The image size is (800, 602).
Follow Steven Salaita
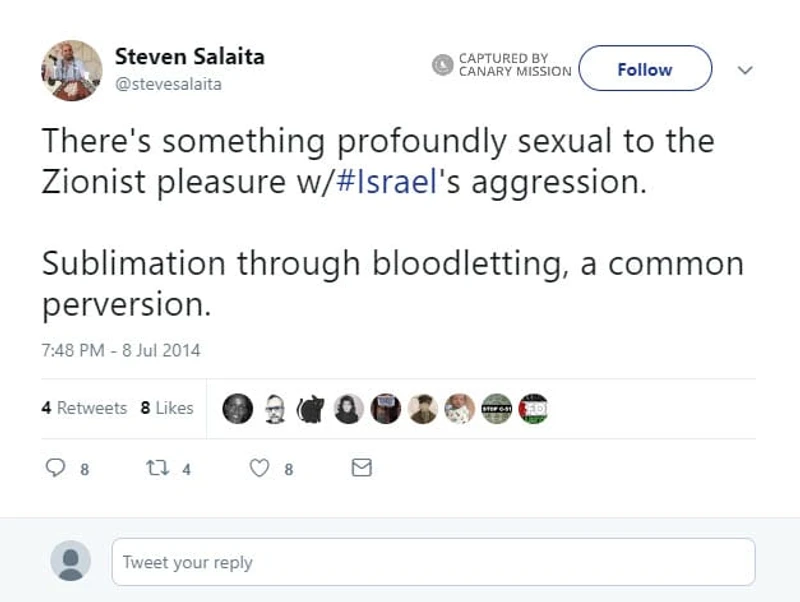pyautogui.click(x=645, y=69)
